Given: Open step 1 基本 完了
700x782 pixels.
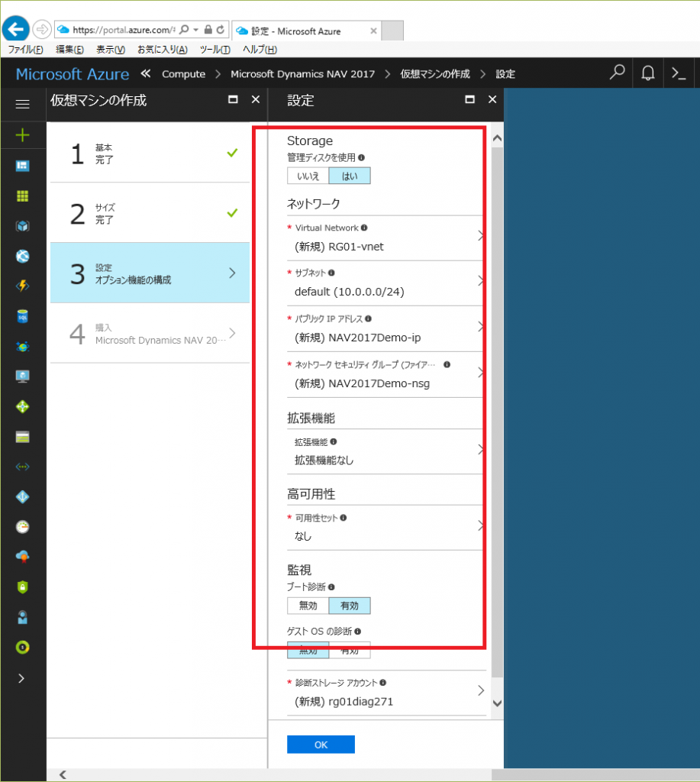Looking at the screenshot, I should pos(150,153).
